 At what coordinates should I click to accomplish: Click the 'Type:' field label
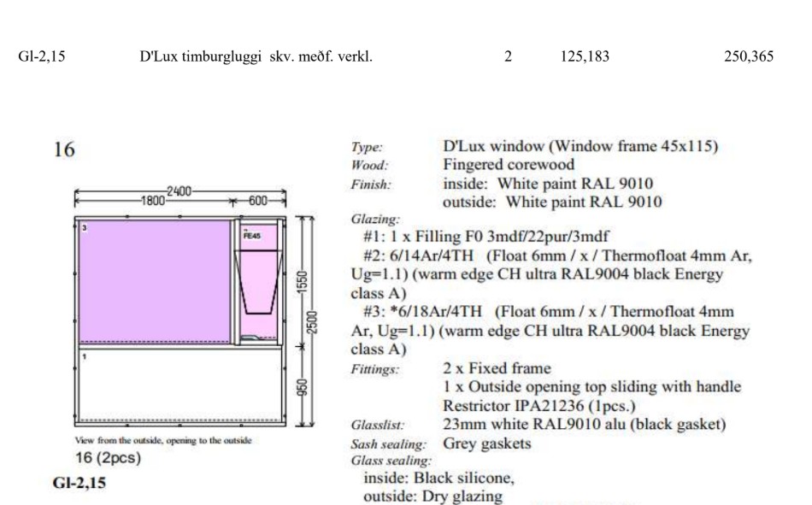pyautogui.click(x=367, y=147)
